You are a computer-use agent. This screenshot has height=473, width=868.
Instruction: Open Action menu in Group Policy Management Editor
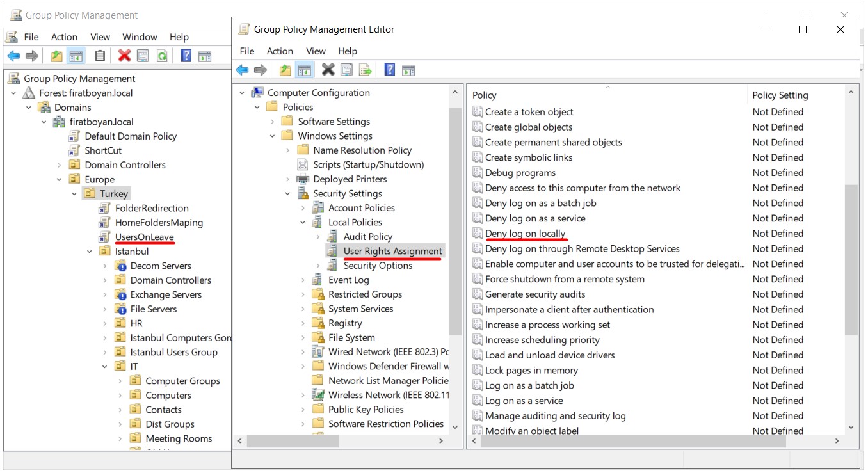280,51
